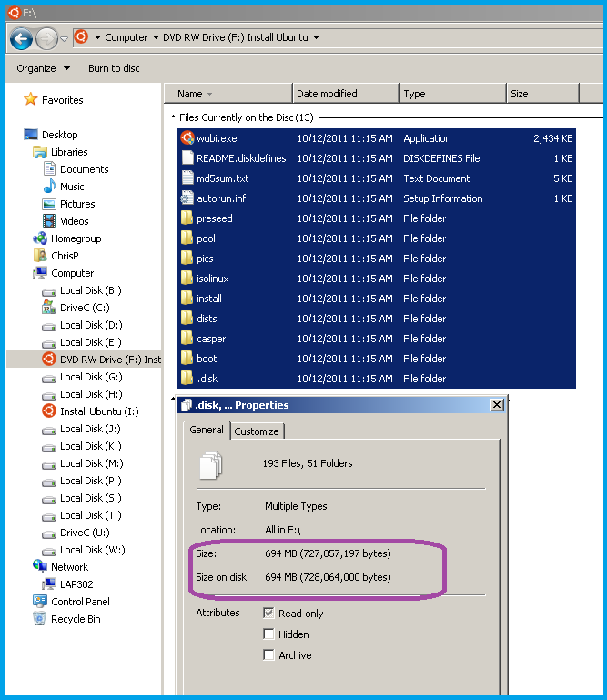Click the pics folder name
The height and width of the screenshot is (700, 607).
(x=205, y=259)
